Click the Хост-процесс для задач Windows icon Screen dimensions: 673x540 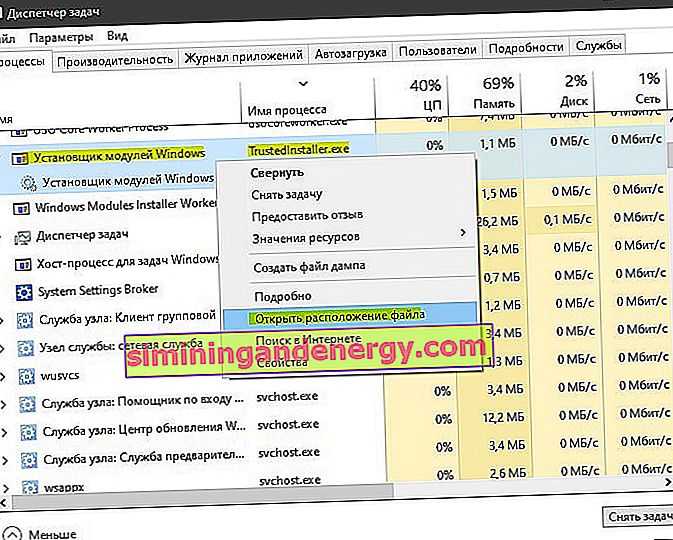coord(23,264)
